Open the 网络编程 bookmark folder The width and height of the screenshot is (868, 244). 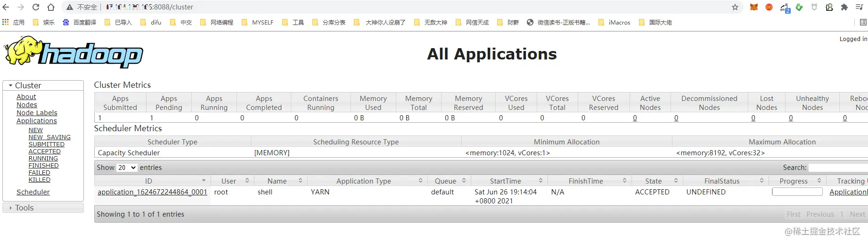tap(217, 22)
